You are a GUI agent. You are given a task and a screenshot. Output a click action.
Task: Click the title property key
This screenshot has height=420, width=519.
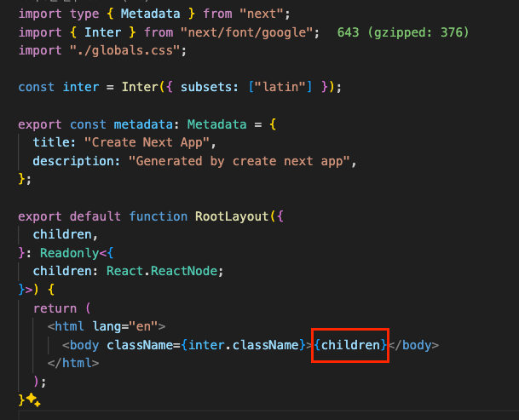tap(51, 142)
